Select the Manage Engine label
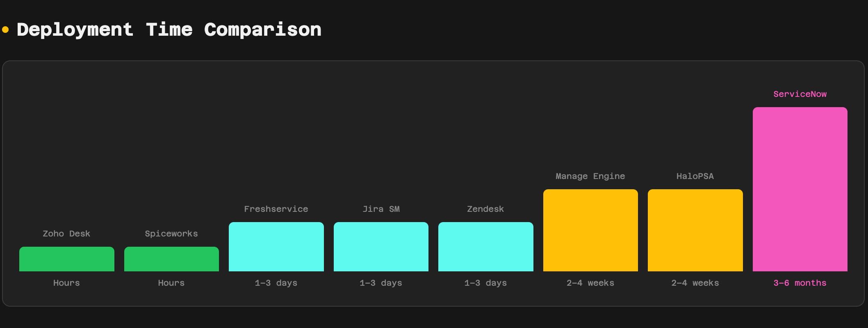 click(590, 176)
